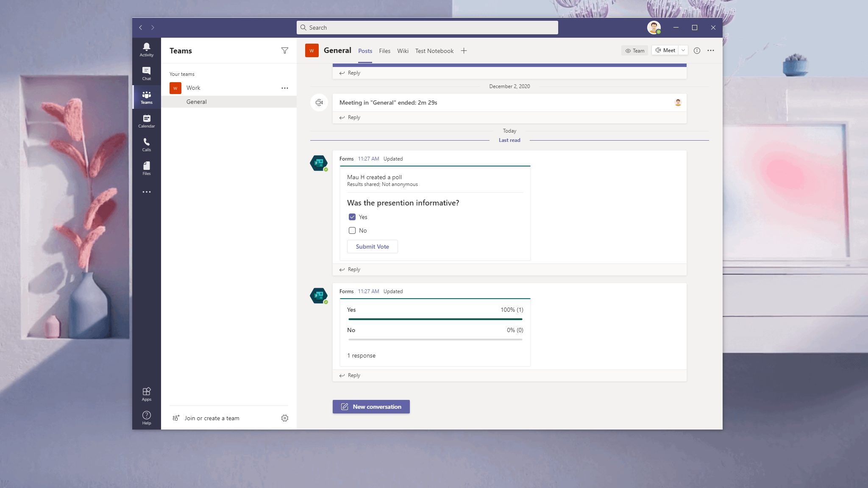The height and width of the screenshot is (488, 868).
Task: Click the manage teams gear icon
Action: pyautogui.click(x=285, y=418)
